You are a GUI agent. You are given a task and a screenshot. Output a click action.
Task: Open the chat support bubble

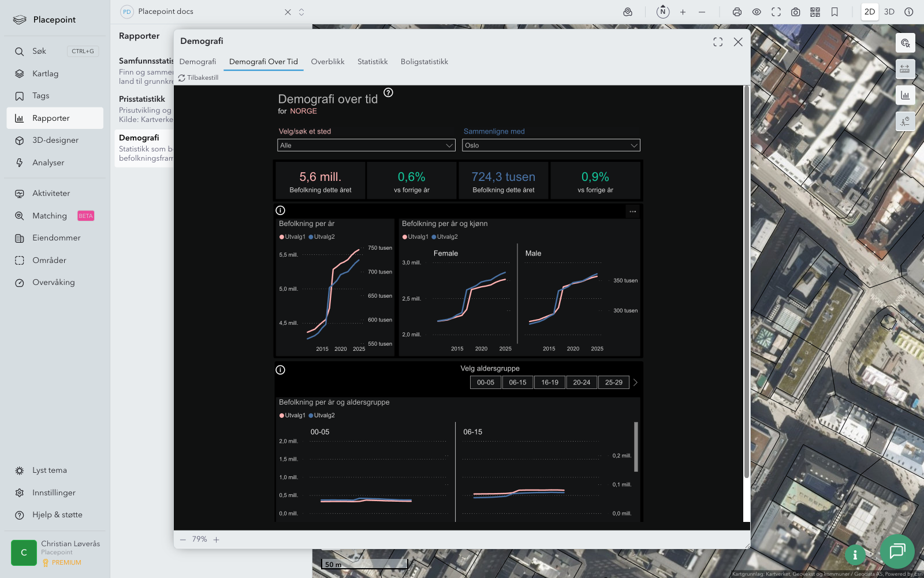click(x=897, y=551)
